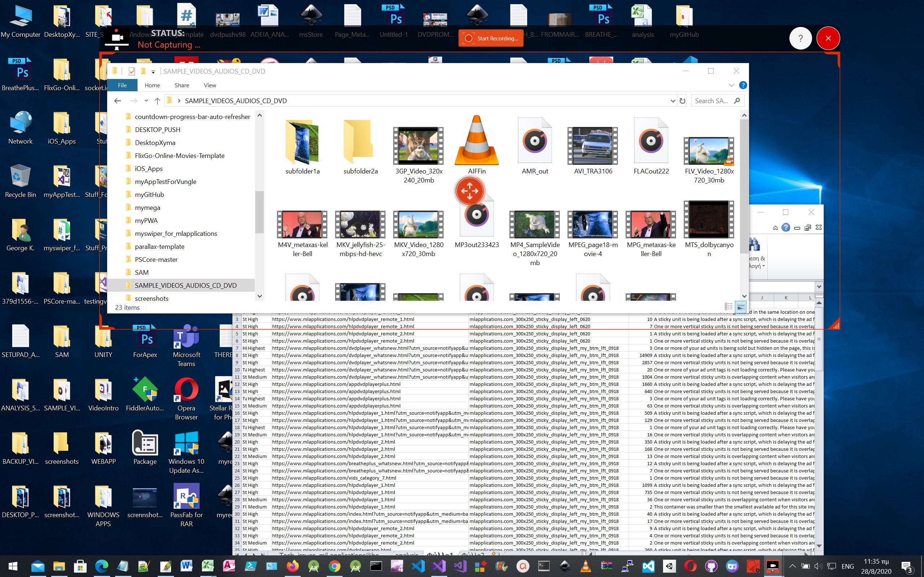This screenshot has height=577, width=924.
Task: Open Customize Quick Access Toolbar dropdown
Action: pyautogui.click(x=153, y=72)
